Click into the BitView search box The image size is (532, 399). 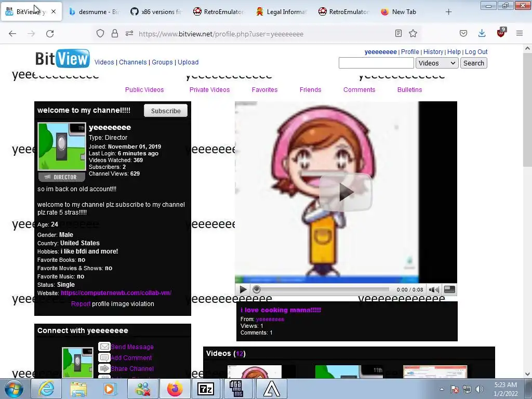coord(376,63)
